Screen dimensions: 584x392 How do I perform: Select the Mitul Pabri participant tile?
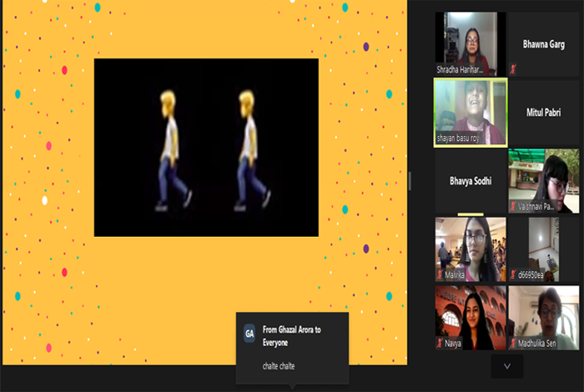pos(543,113)
